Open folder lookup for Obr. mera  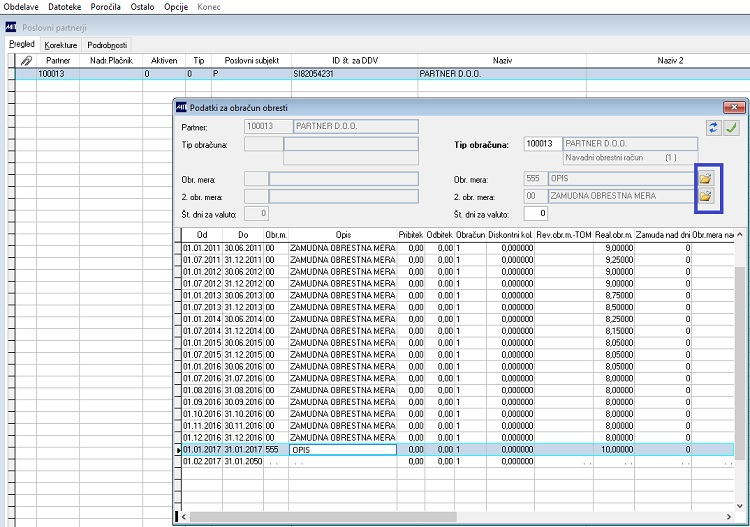705,178
